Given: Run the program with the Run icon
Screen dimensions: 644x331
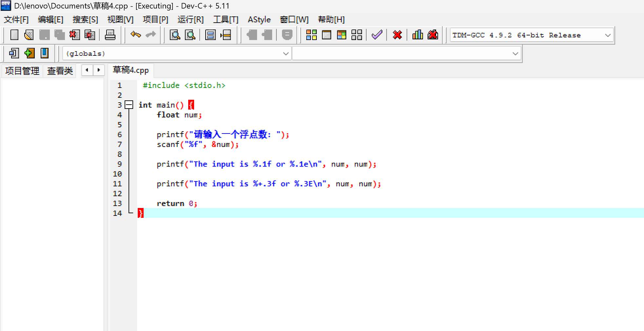Looking at the screenshot, I should (327, 35).
